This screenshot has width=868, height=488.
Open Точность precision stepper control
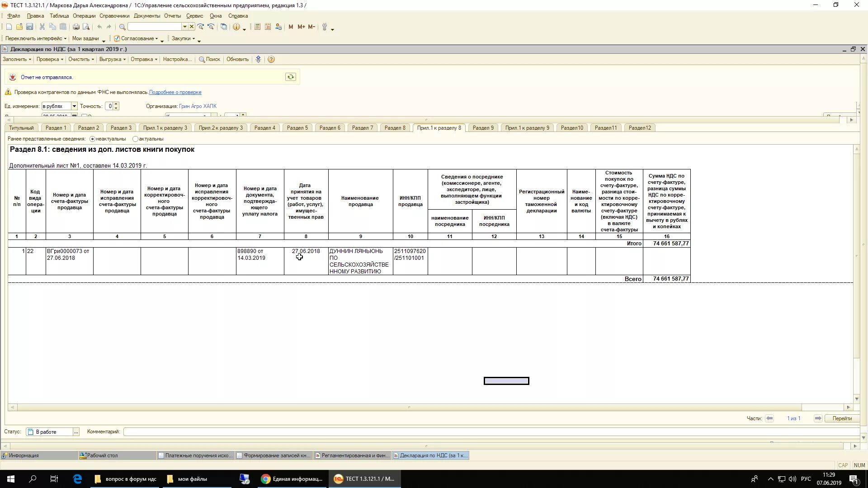(x=116, y=106)
